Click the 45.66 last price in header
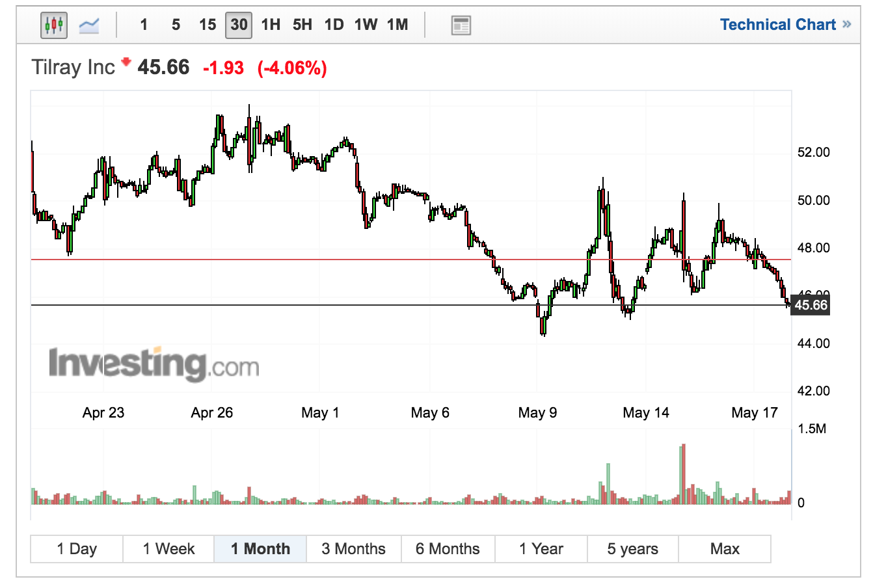Viewport: 873px width, 588px height. tap(163, 67)
